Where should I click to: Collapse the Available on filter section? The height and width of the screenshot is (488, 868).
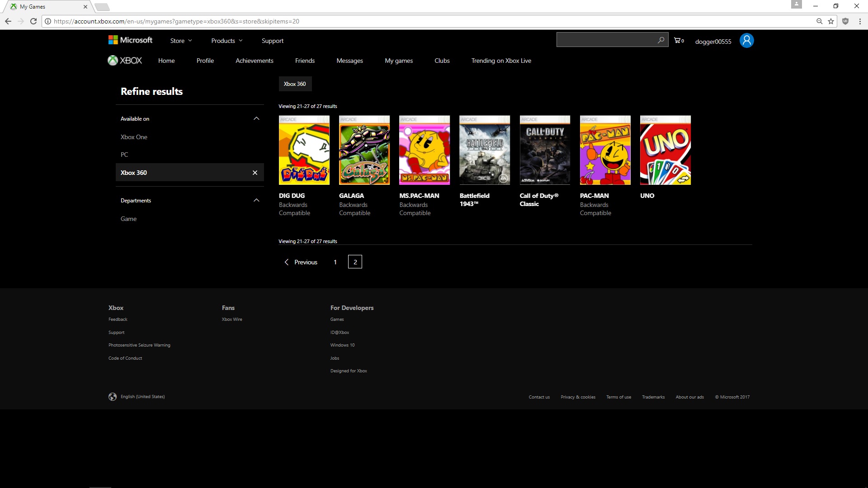[256, 118]
